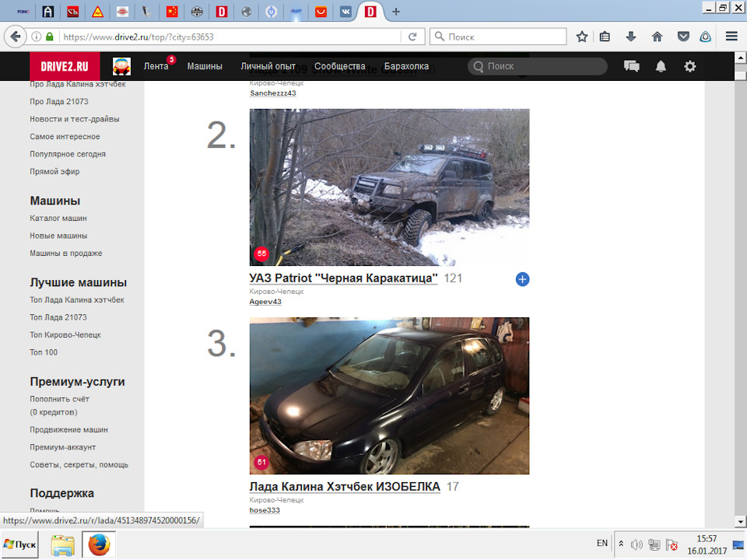Click the site info icon in the address bar
The image size is (747, 560).
pos(36,37)
